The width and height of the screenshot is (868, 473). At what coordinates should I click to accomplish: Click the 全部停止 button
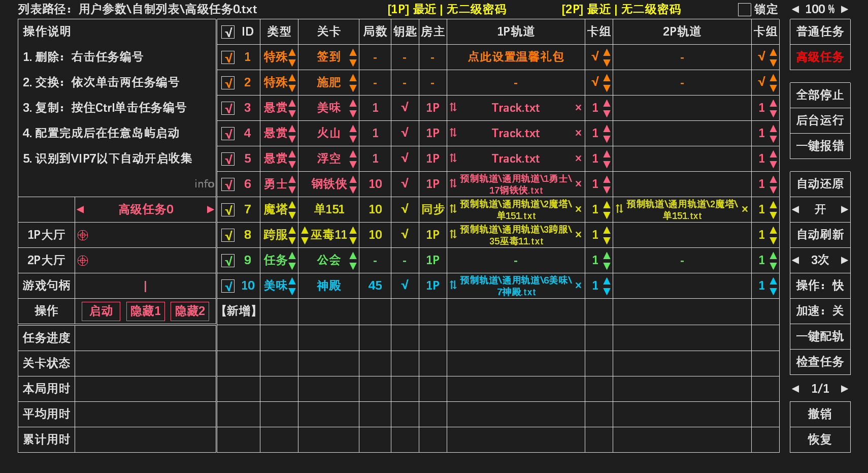(820, 95)
